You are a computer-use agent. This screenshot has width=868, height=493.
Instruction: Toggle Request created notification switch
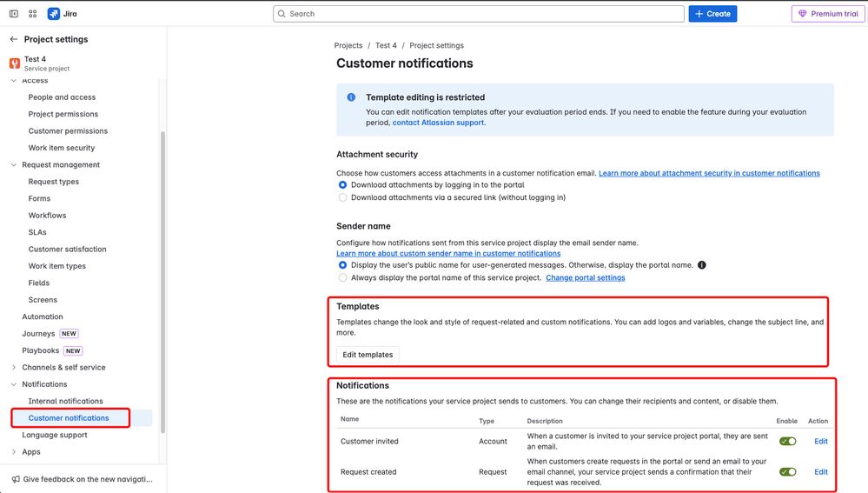tap(787, 472)
